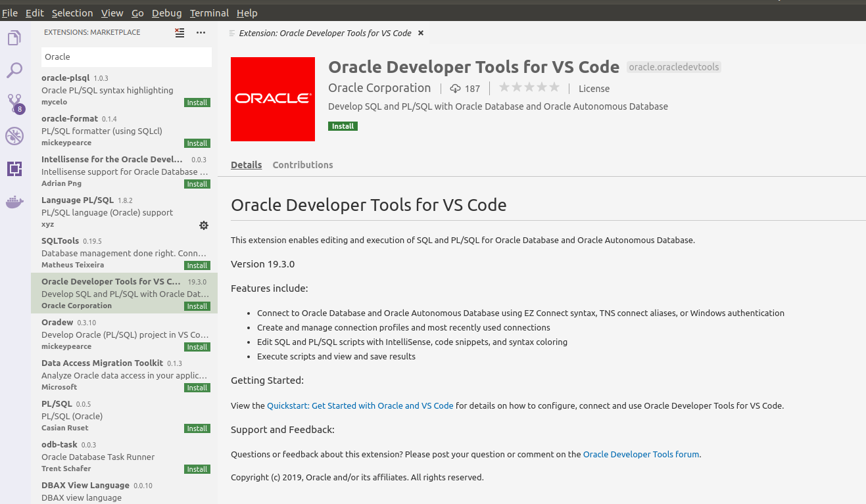
Task: Open the File menu
Action: click(x=10, y=12)
